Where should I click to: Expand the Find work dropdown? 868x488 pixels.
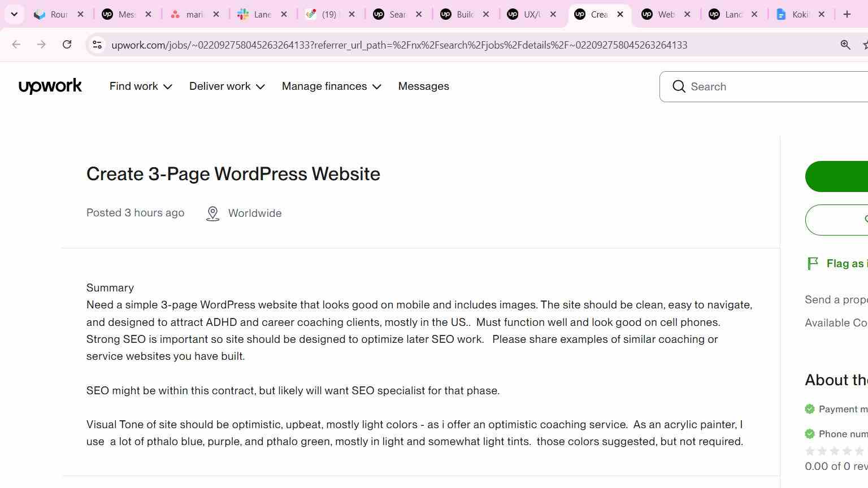[141, 86]
